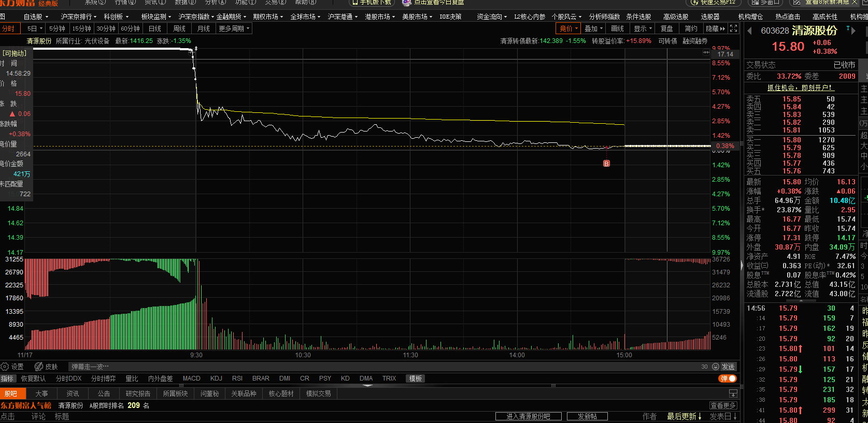Click the 发新帖 button
Screen dimensions: 868x423
pos(587,416)
